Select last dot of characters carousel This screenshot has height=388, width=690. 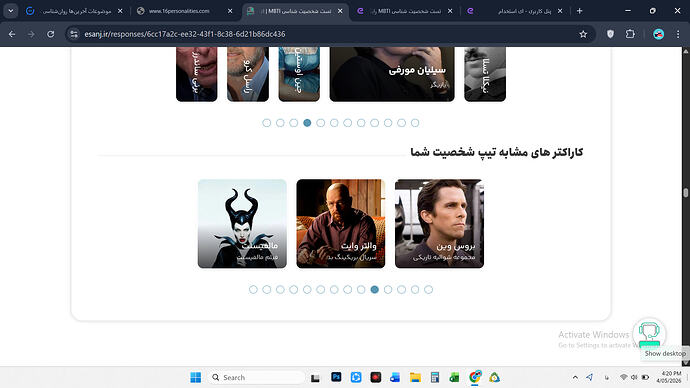pyautogui.click(x=429, y=289)
